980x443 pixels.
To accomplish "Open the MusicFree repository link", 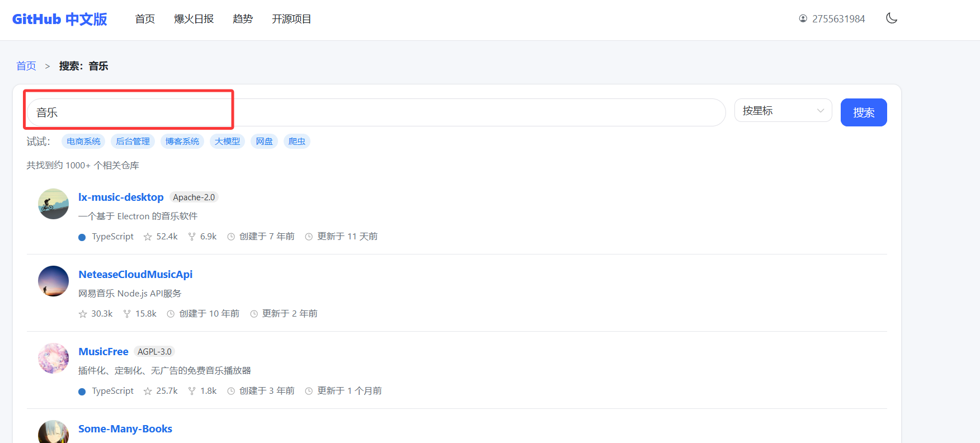I will 103,351.
